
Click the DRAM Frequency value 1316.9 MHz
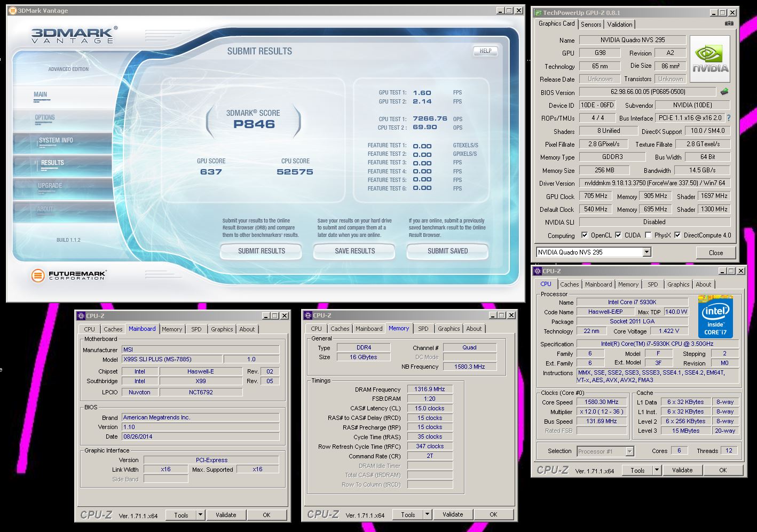tap(430, 389)
